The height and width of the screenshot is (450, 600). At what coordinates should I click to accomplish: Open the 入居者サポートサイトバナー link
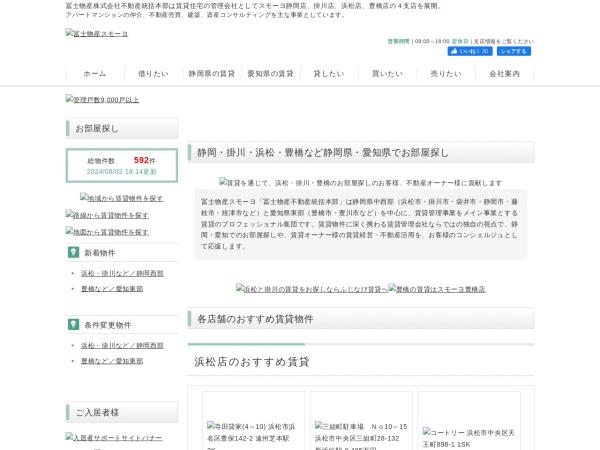114,437
